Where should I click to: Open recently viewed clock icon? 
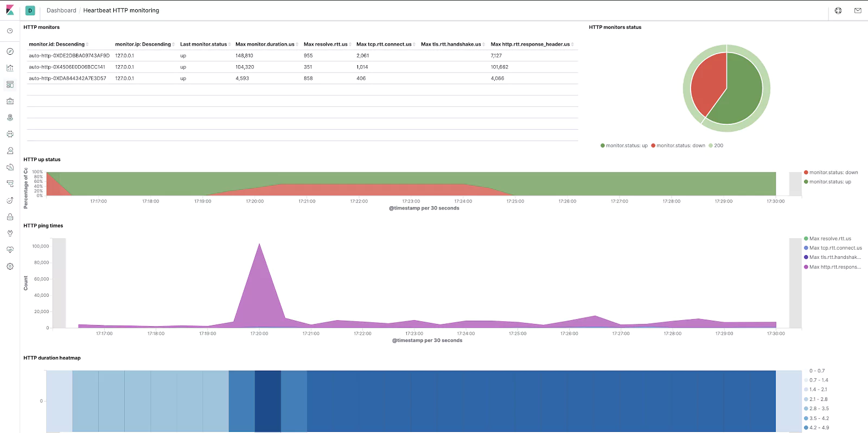click(x=10, y=31)
